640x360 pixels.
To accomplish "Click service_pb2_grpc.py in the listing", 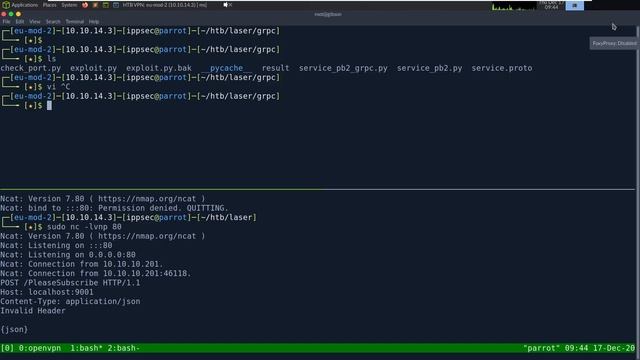I will click(x=343, y=68).
